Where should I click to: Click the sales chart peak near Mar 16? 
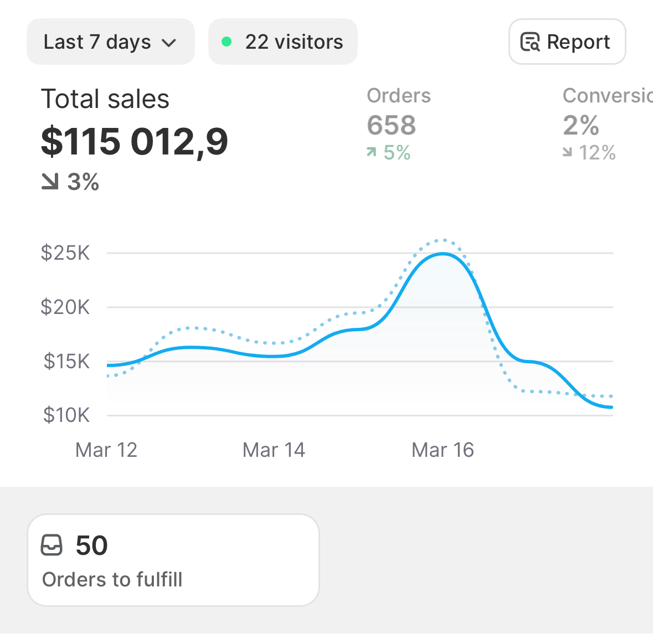[443, 254]
